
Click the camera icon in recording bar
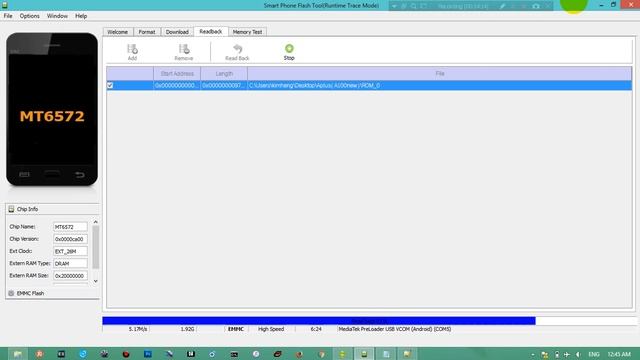536,6
